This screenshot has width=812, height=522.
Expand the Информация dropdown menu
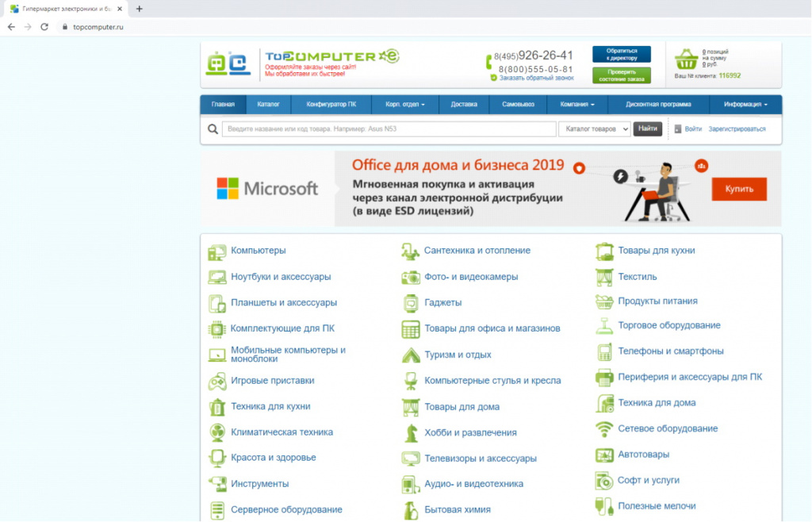[745, 105]
